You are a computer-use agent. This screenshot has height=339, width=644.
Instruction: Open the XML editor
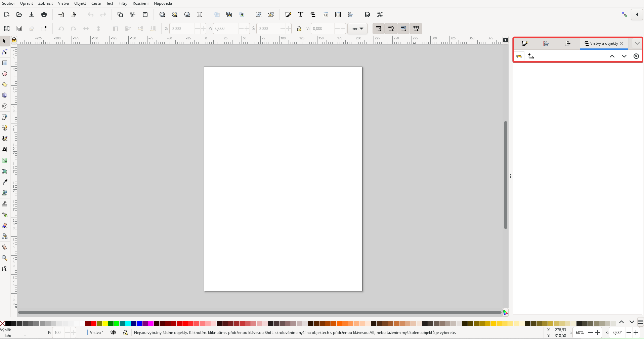[326, 14]
